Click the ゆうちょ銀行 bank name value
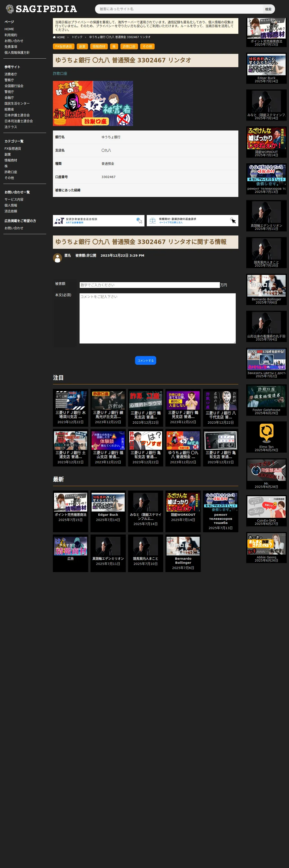The height and width of the screenshot is (868, 289). coord(111,137)
